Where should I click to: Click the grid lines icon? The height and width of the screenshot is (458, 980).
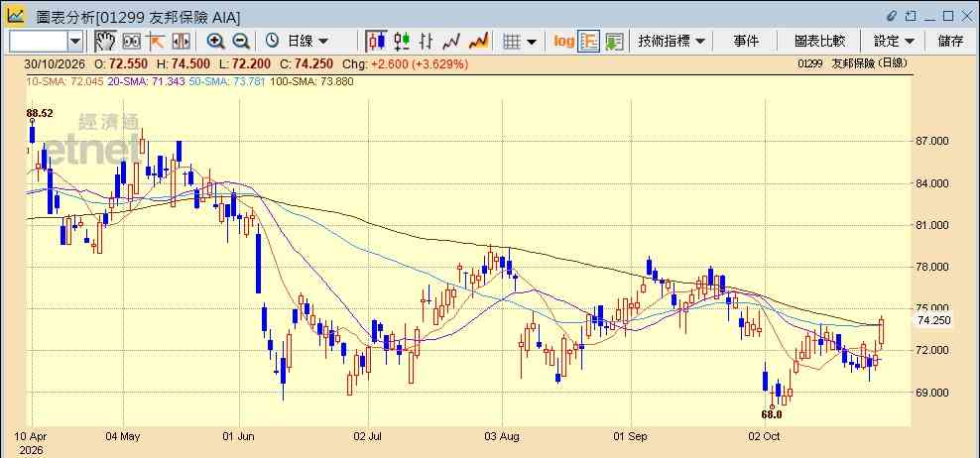tap(512, 42)
